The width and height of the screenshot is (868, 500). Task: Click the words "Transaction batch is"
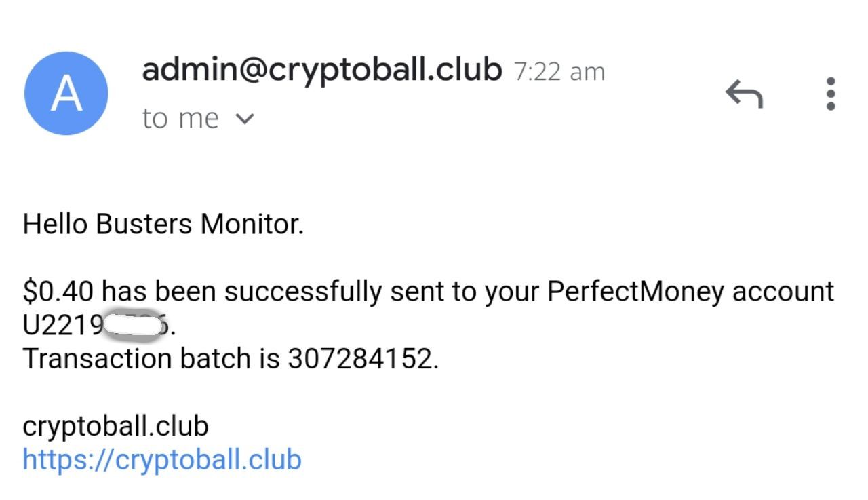click(151, 358)
